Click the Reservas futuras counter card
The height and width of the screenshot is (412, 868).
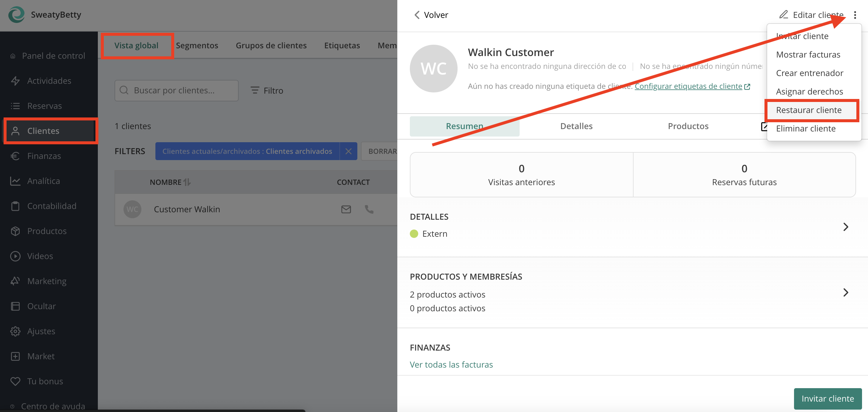[744, 174]
